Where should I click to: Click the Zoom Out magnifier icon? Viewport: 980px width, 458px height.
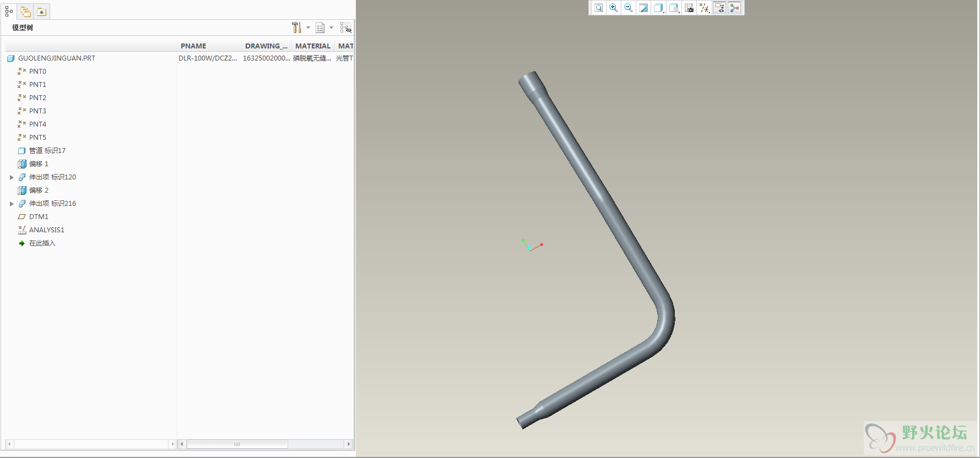pos(628,8)
